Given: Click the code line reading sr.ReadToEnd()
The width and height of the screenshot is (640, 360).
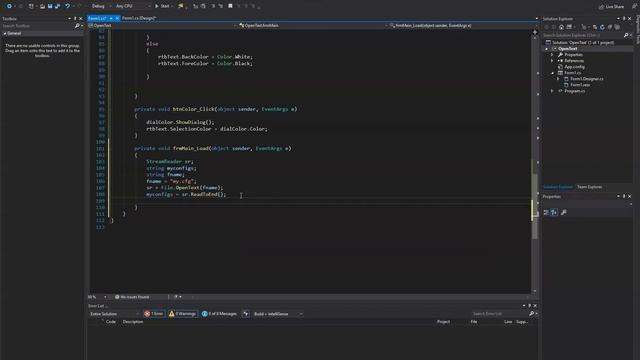Looking at the screenshot, I should [x=186, y=194].
